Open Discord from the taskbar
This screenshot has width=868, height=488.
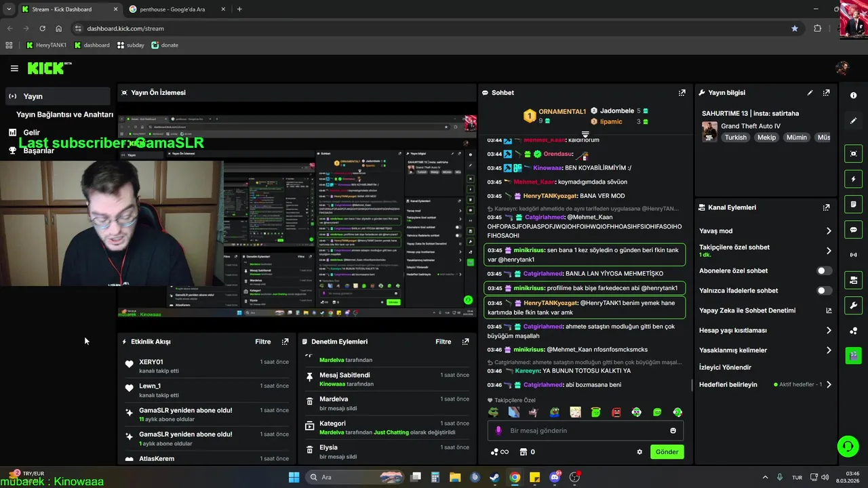coord(555,477)
